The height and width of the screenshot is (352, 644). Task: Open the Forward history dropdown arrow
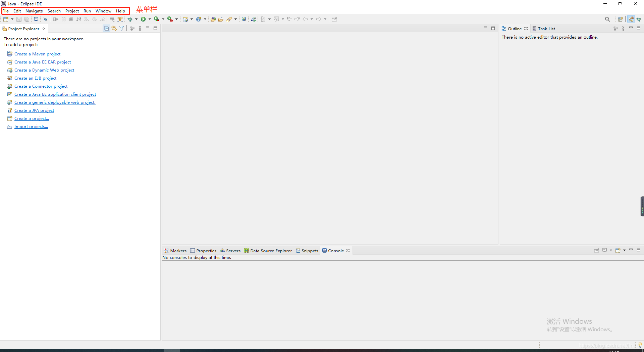tap(325, 19)
